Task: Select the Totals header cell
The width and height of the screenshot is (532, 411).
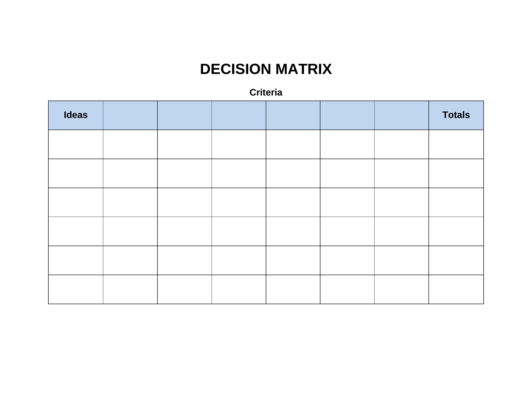Action: pyautogui.click(x=456, y=115)
